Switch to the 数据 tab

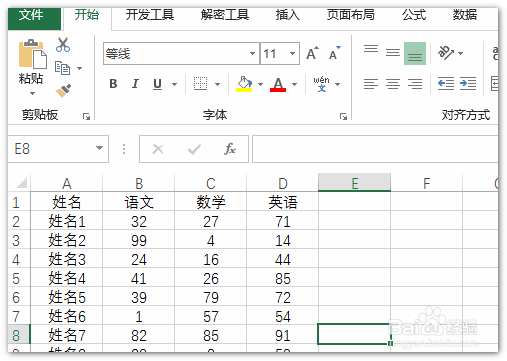464,15
